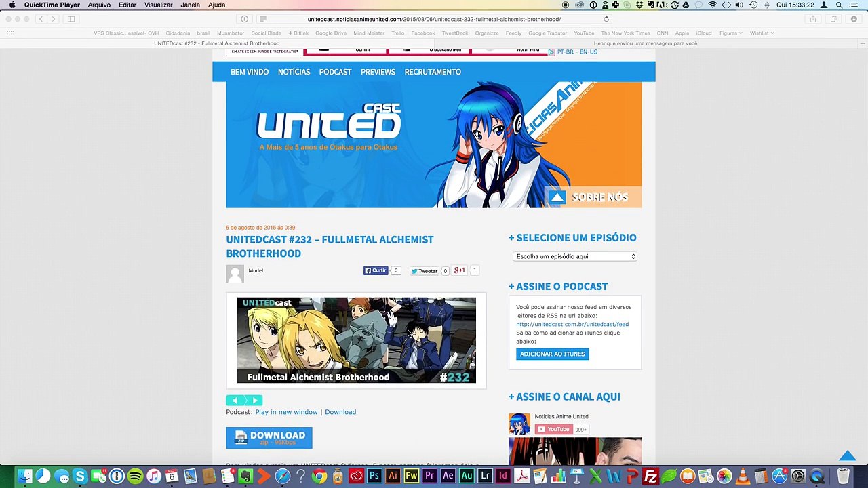Image resolution: width=868 pixels, height=488 pixels.
Task: Open the unitedcast.com.br/unitedcast/feed link
Action: [572, 324]
